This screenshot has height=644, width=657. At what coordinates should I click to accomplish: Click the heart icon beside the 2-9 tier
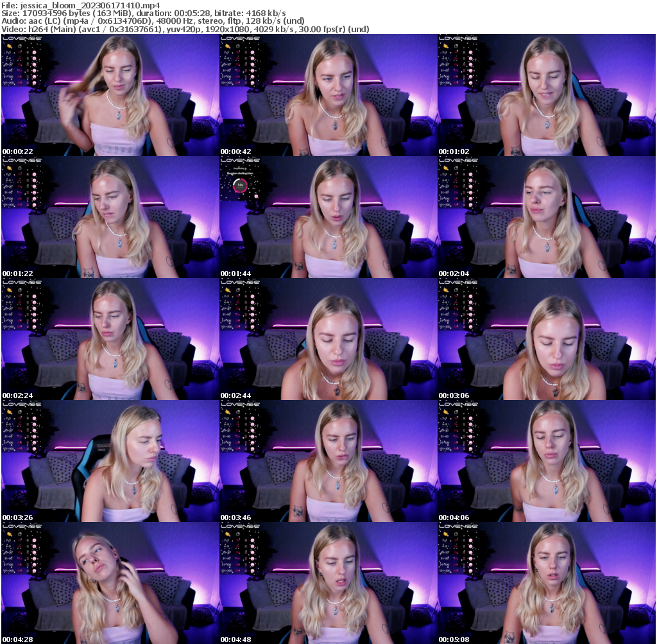click(x=34, y=53)
